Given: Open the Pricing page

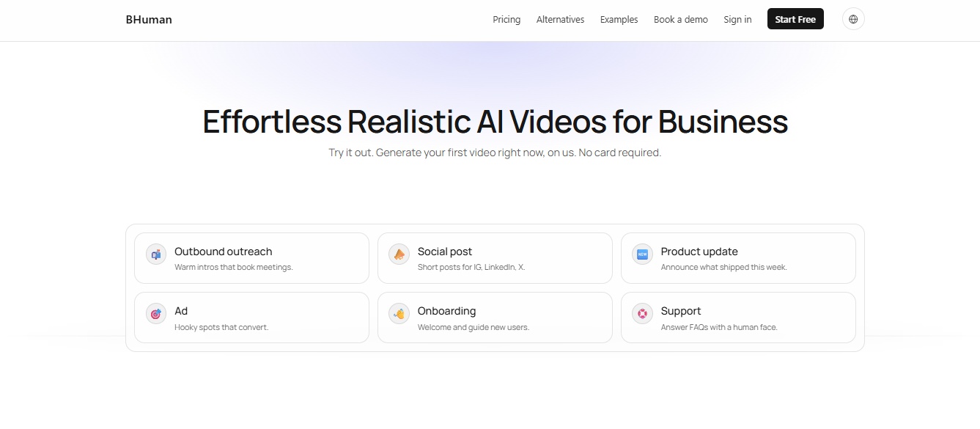Looking at the screenshot, I should 506,20.
